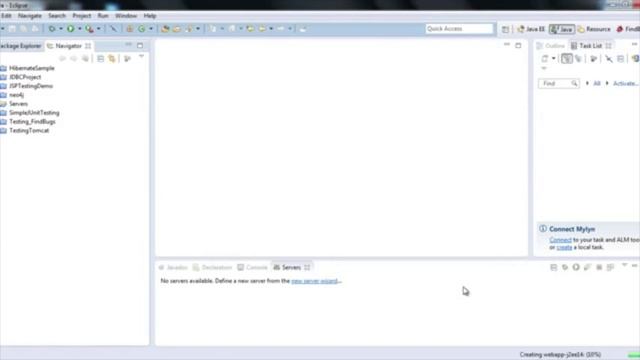The height and width of the screenshot is (360, 640).
Task: Click the Open Perspective icon
Action: click(505, 29)
